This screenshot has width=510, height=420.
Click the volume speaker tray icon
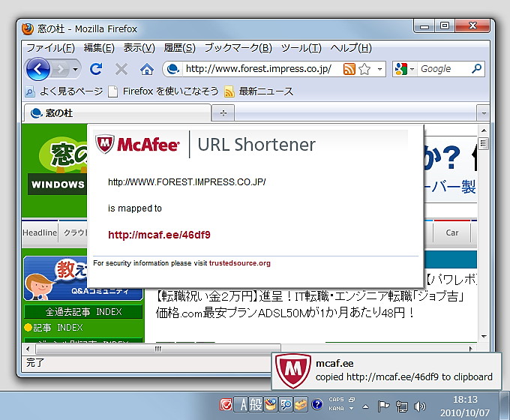point(419,406)
